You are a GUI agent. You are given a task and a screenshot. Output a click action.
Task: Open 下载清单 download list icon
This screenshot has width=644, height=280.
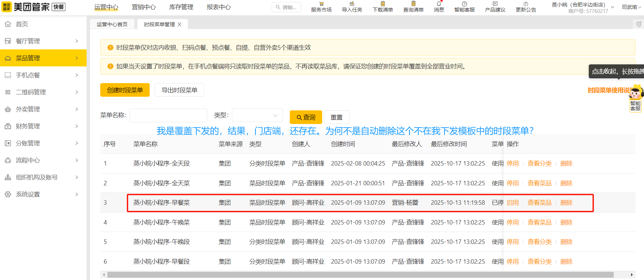click(383, 4)
